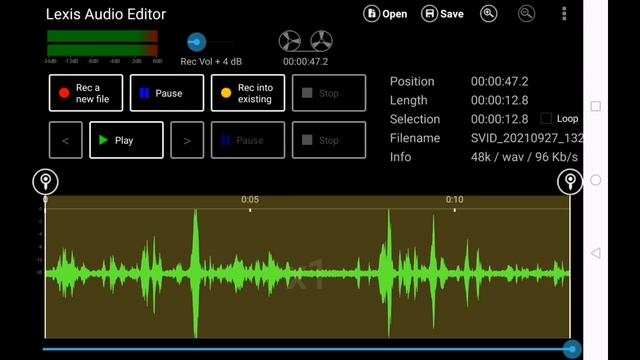
Task: Click the 0:05 timeline mark
Action: (x=250, y=200)
